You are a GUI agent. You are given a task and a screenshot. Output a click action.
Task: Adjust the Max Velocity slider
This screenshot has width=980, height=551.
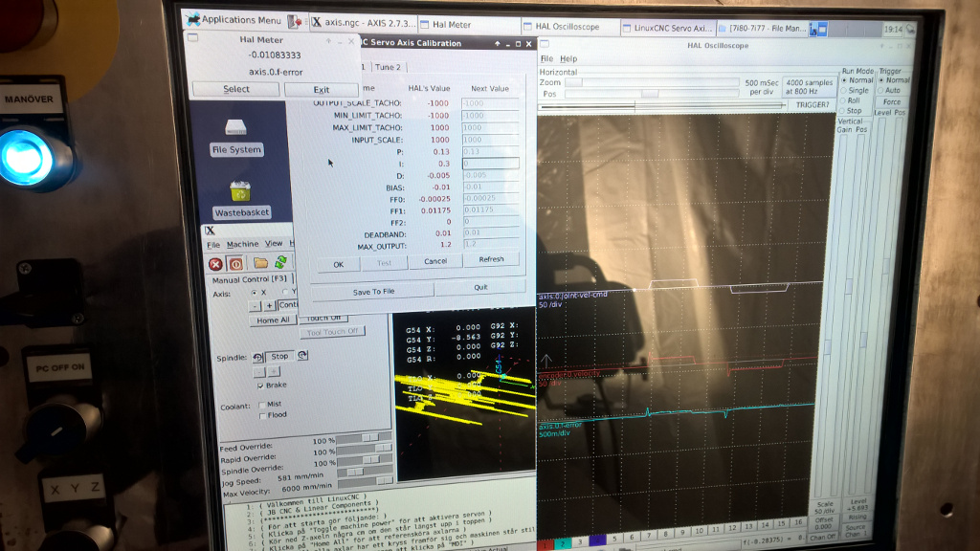pyautogui.click(x=366, y=482)
